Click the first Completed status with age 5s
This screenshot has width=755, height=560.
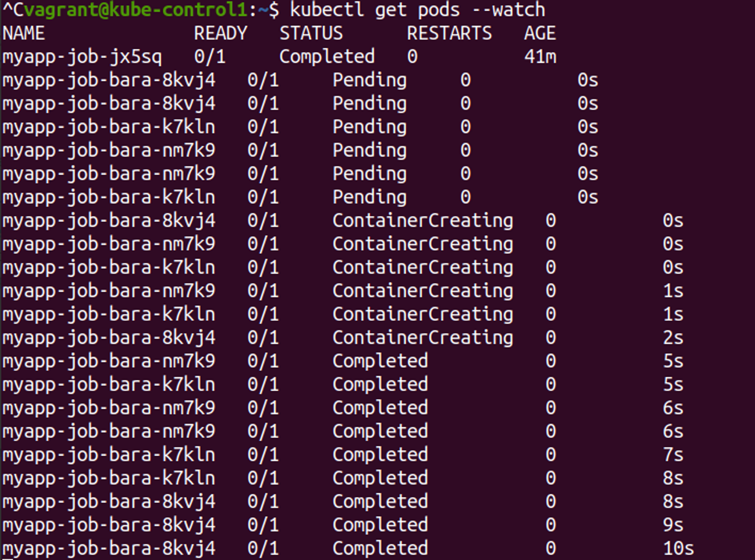(380, 361)
